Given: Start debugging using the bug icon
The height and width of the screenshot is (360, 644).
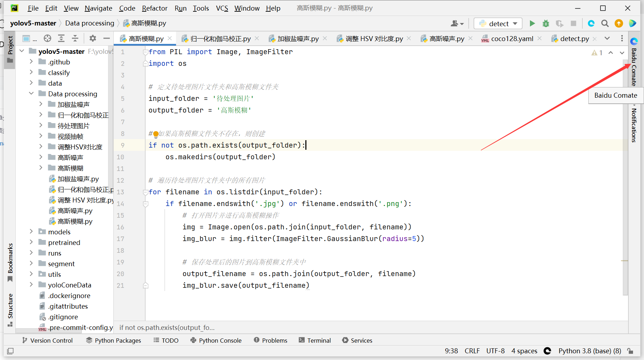Looking at the screenshot, I should click(x=546, y=23).
